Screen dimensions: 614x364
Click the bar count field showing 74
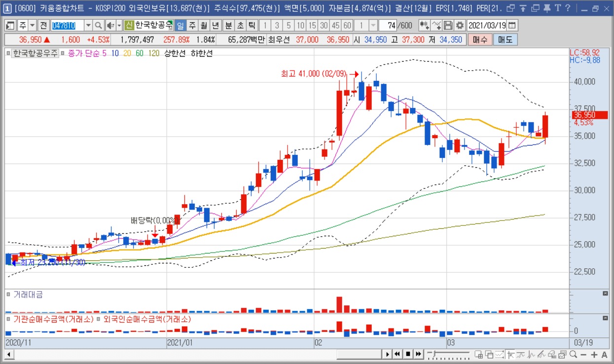(x=388, y=26)
